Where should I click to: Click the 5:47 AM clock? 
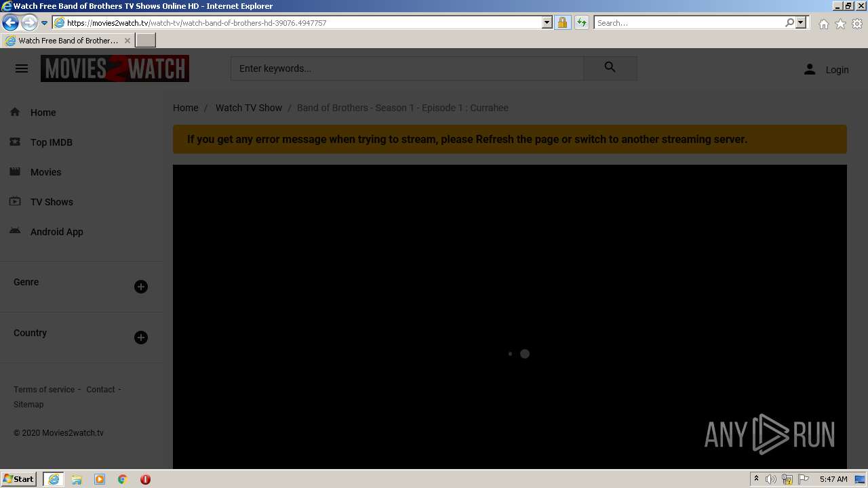[x=833, y=479]
